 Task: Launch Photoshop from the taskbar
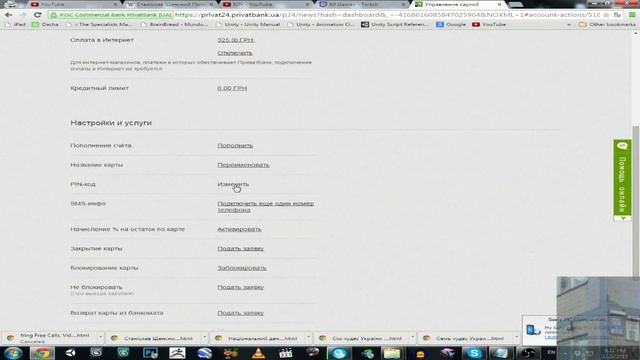150,353
